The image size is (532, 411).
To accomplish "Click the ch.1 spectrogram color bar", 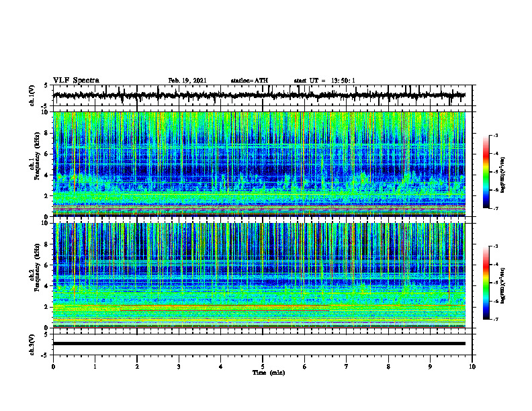I will [486, 172].
